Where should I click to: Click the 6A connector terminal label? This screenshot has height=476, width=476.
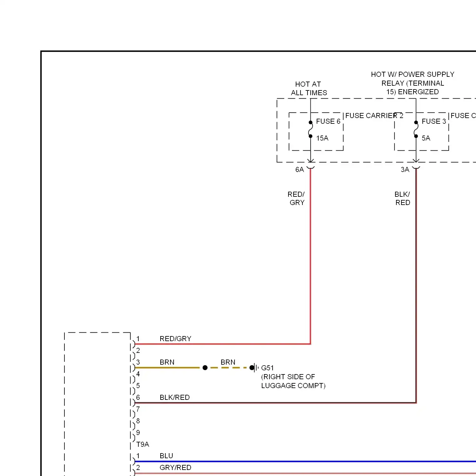click(x=300, y=169)
